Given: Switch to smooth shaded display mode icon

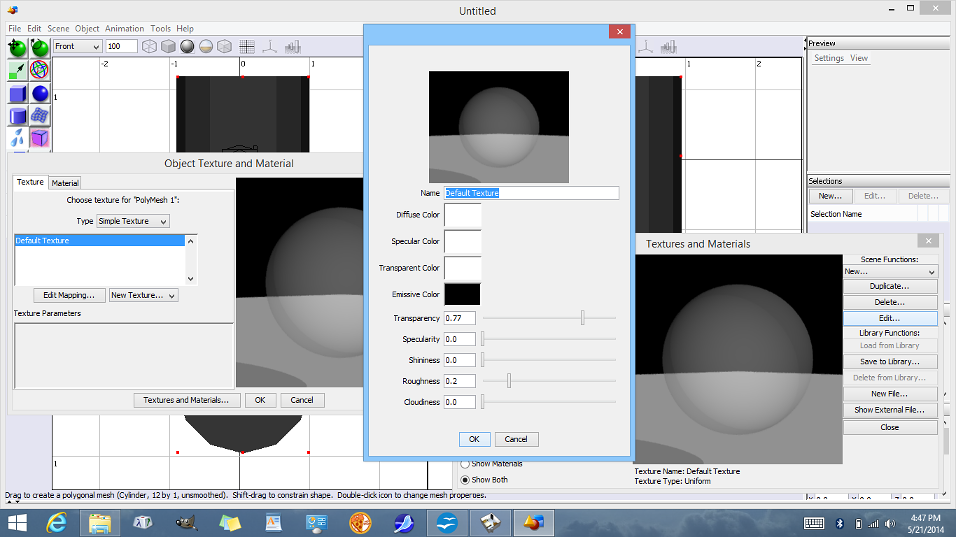Looking at the screenshot, I should pos(186,46).
